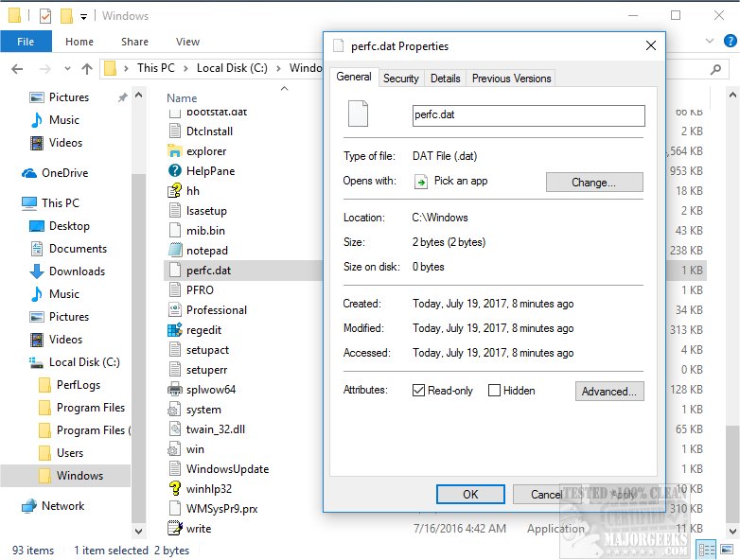
Task: Switch to the Security tab
Action: click(x=400, y=79)
